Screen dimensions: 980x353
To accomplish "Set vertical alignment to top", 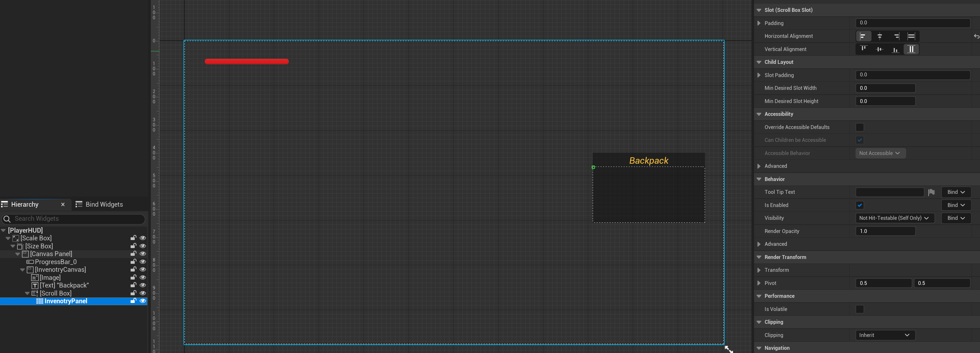I will coord(864,49).
